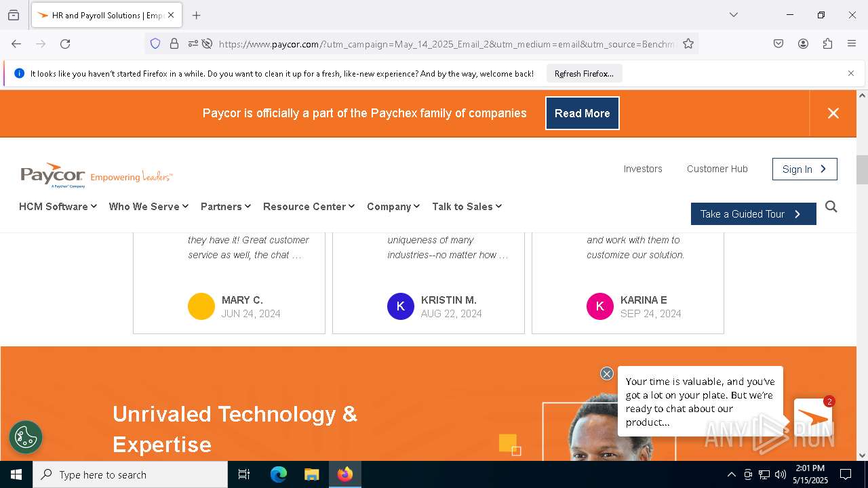868x488 pixels.
Task: Bookmark this page with the star
Action: pos(688,43)
